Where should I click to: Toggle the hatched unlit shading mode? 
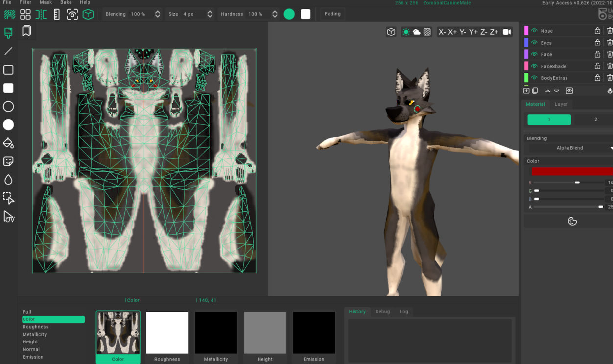pos(427,32)
